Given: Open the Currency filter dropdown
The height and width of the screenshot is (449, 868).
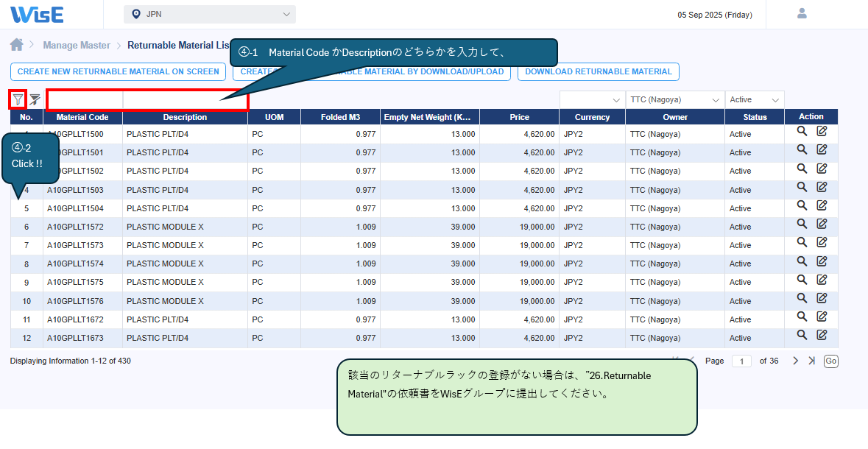Looking at the screenshot, I should click(x=592, y=99).
